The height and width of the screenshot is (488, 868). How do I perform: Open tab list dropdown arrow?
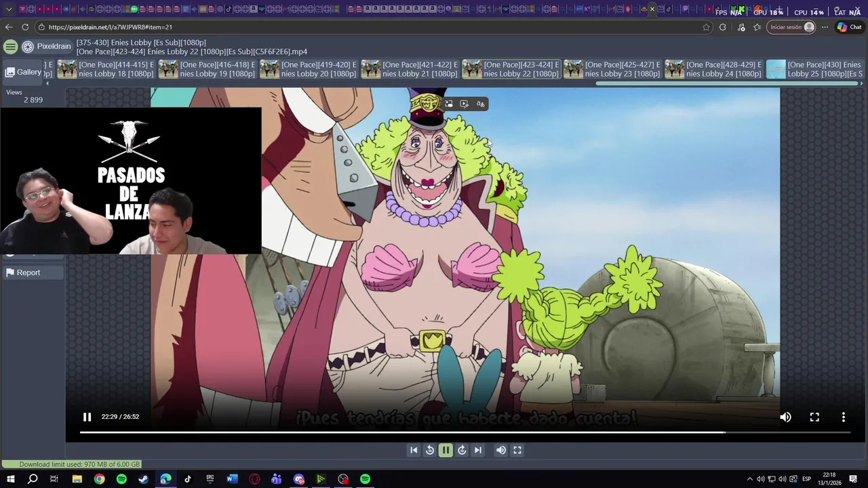click(9, 9)
